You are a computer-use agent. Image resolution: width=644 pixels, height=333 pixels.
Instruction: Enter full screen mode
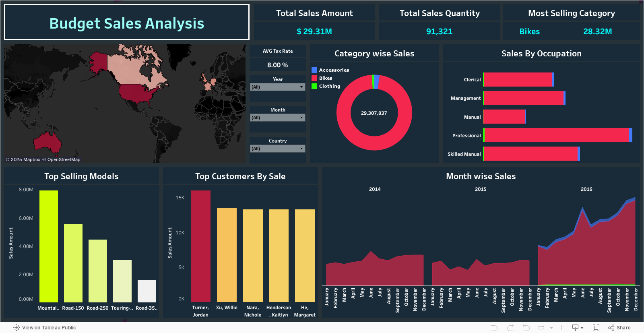coord(596,328)
